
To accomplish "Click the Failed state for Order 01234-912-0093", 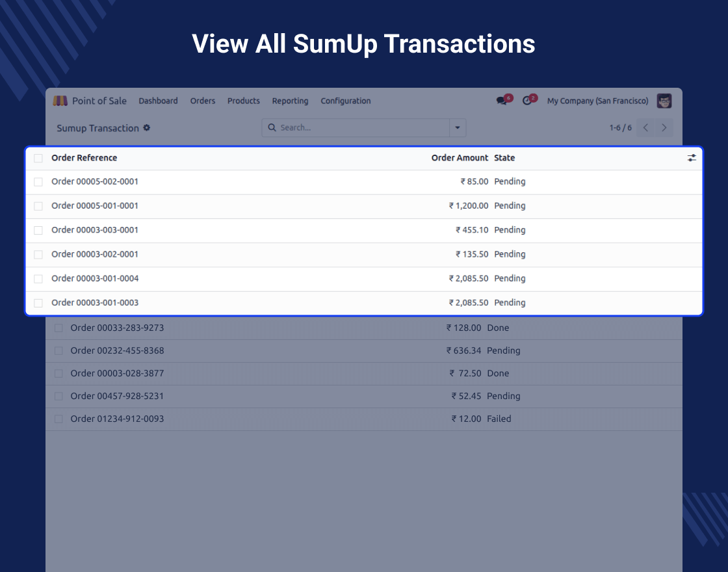I will coord(499,419).
